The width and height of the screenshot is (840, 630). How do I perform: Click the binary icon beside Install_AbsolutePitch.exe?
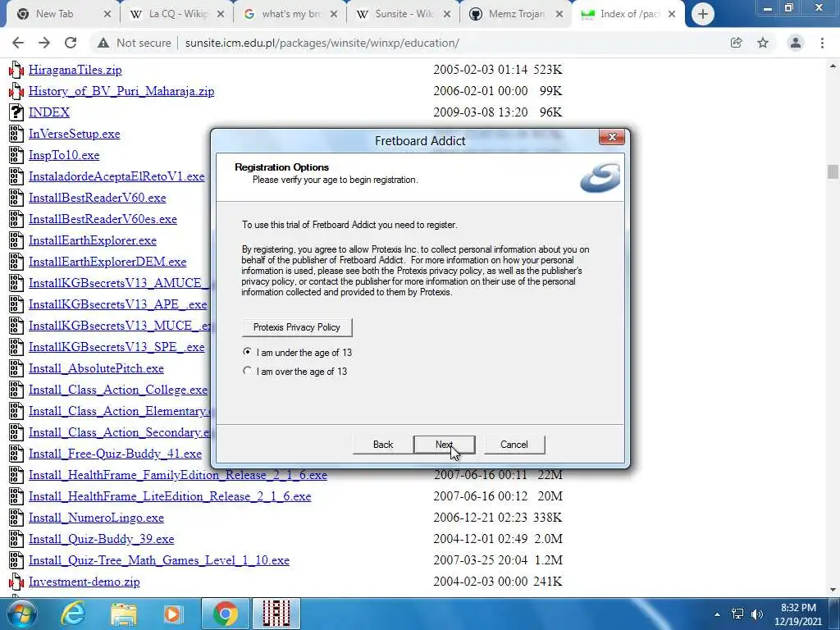tap(16, 368)
